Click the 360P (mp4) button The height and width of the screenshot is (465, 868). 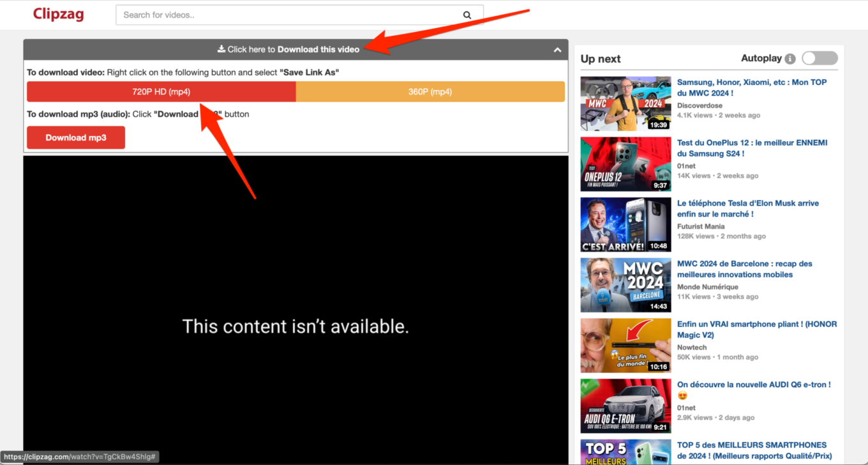(430, 91)
